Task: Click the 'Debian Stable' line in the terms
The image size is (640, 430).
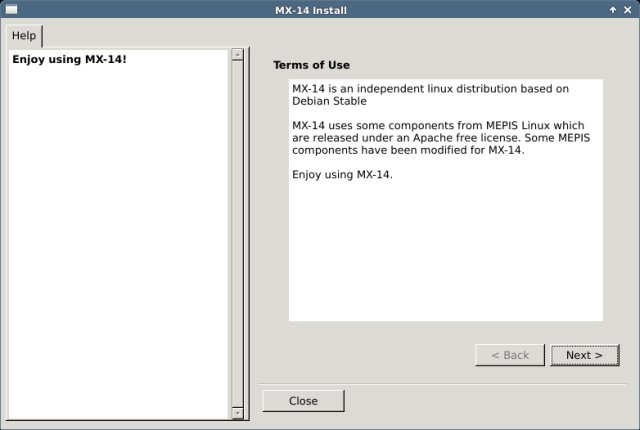Action: click(329, 101)
